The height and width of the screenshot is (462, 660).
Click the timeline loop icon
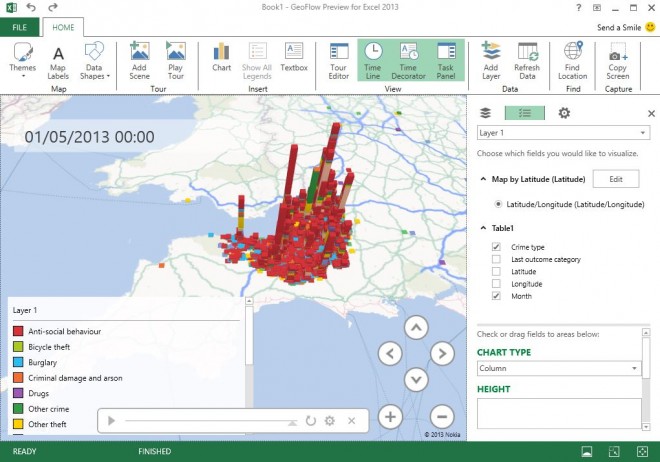311,420
